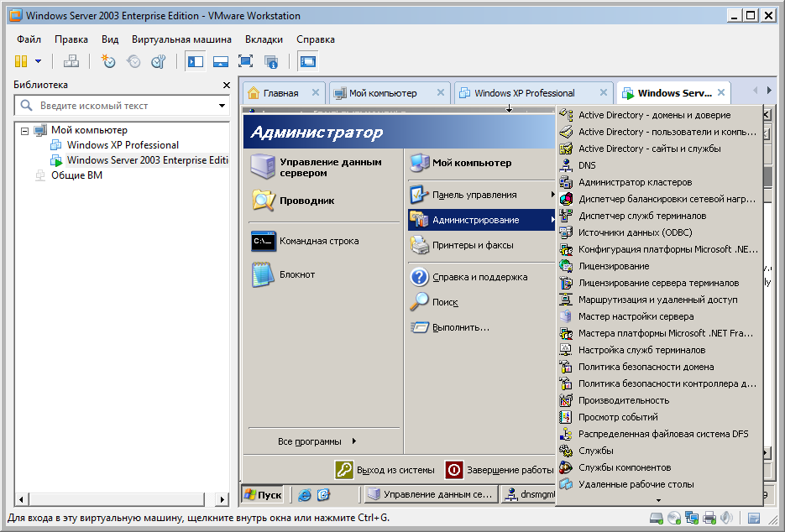This screenshot has width=785, height=532.
Task: Open Управление данным сервером from Start menu
Action: tap(323, 167)
